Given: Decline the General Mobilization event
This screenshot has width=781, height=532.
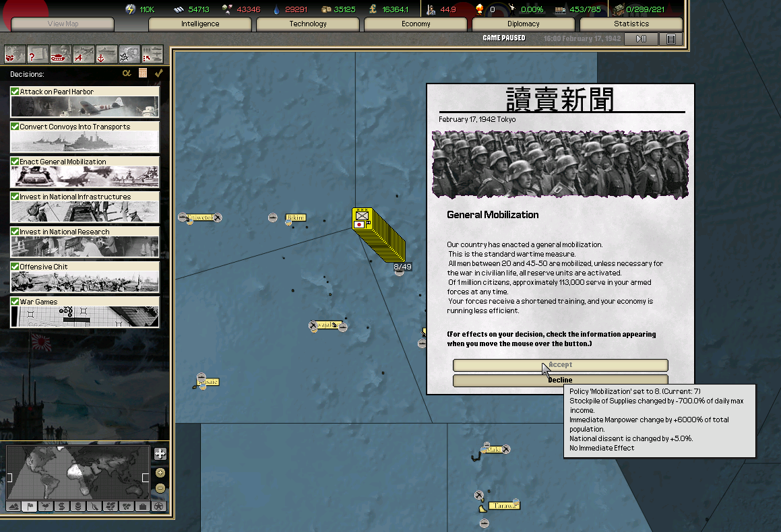Looking at the screenshot, I should click(560, 380).
